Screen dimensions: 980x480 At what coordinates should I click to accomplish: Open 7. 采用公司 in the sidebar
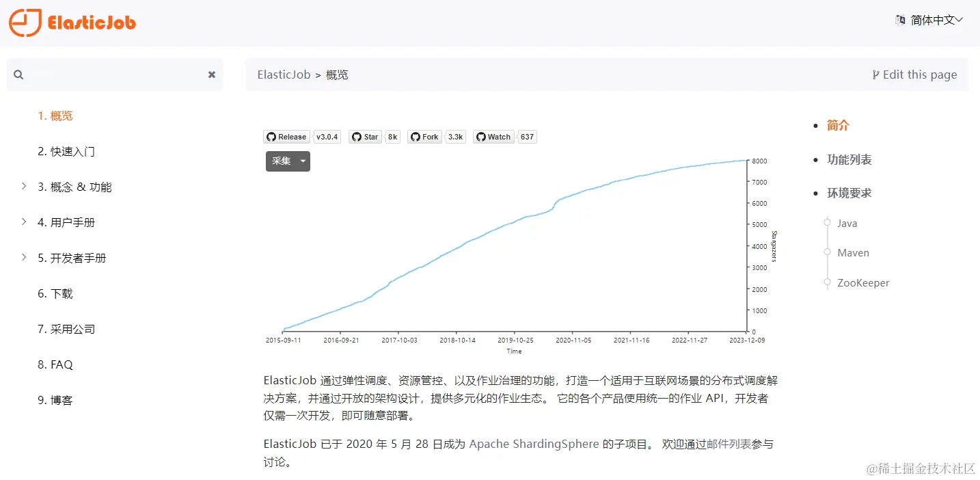click(x=66, y=329)
